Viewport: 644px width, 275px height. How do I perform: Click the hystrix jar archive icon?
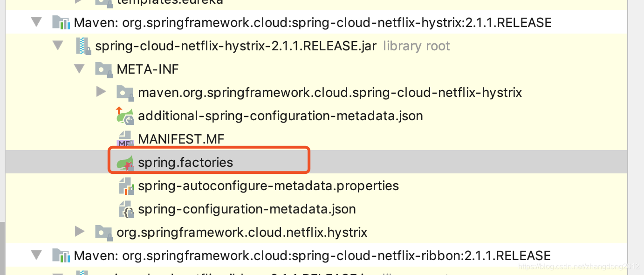[x=83, y=46]
